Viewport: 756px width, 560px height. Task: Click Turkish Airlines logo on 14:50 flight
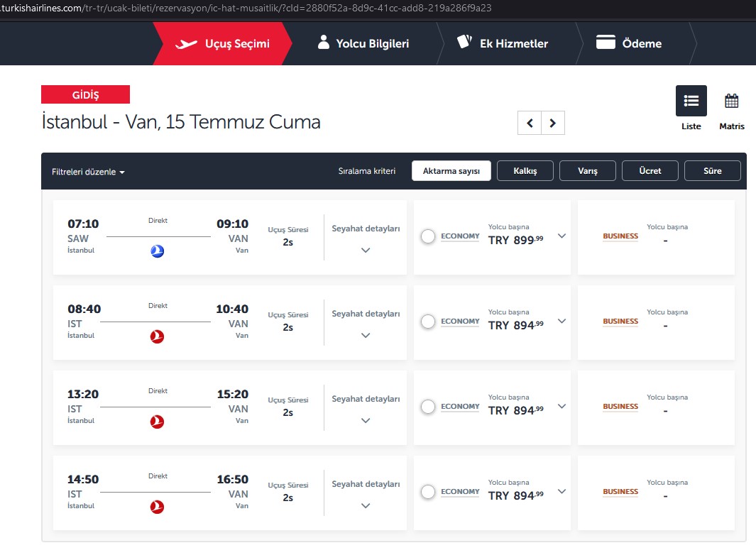[x=157, y=507]
